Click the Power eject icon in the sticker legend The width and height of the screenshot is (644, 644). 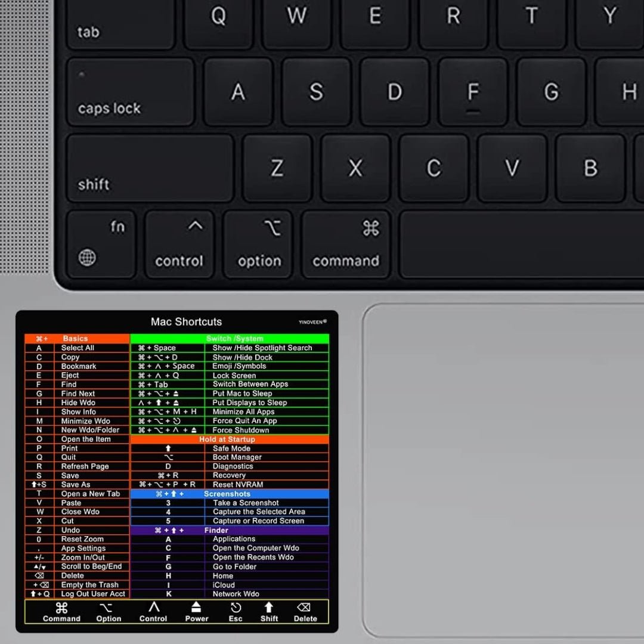pos(196,608)
